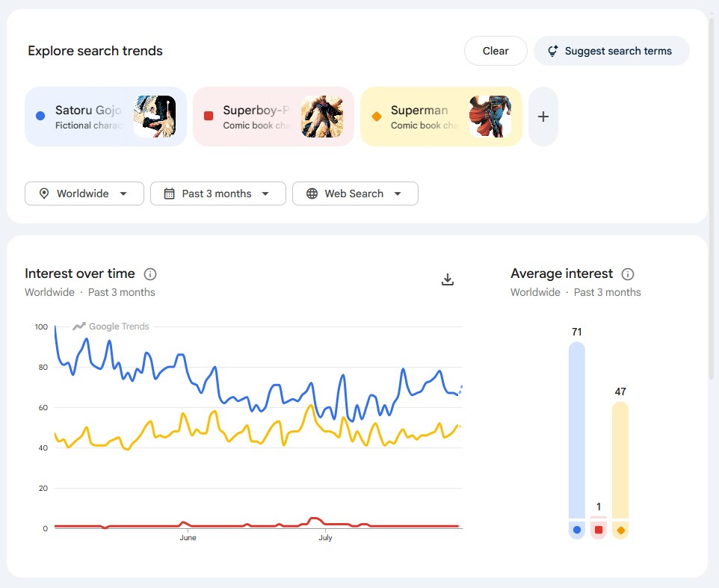Click the red average interest bar labeled 1

point(599,517)
